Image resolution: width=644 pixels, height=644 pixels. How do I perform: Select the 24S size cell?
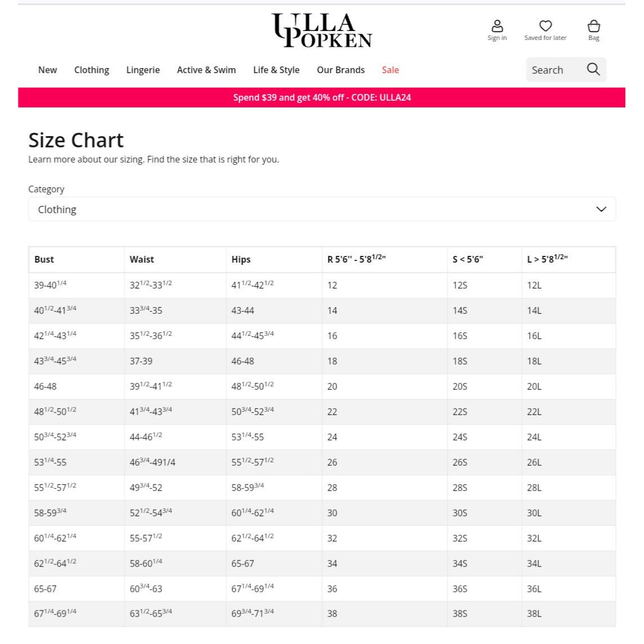460,437
